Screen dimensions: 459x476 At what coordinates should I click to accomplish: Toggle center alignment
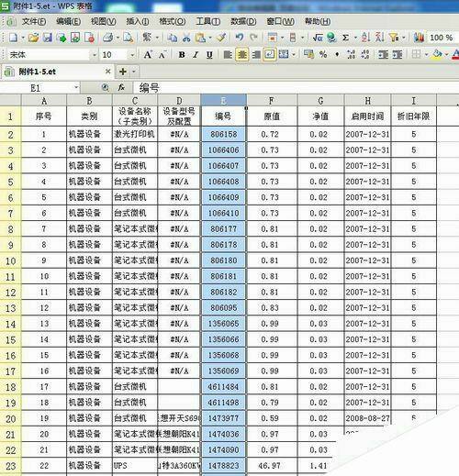[241, 55]
